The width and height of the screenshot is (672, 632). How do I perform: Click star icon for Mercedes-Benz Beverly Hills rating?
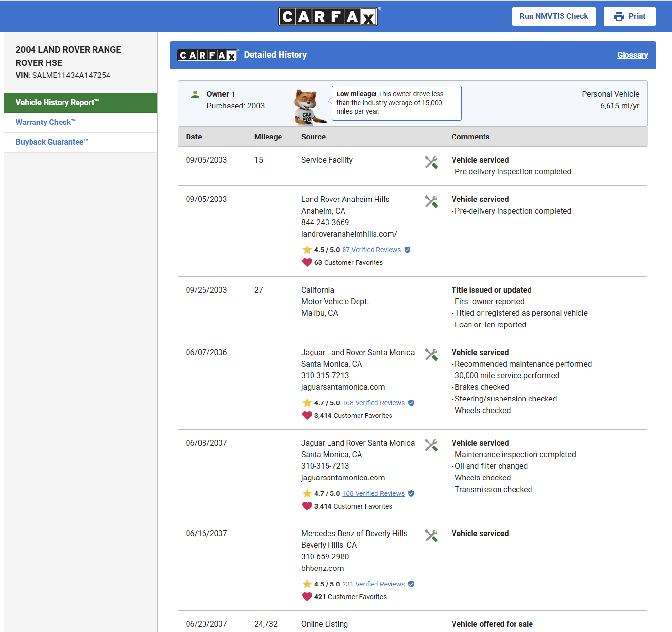pos(307,584)
